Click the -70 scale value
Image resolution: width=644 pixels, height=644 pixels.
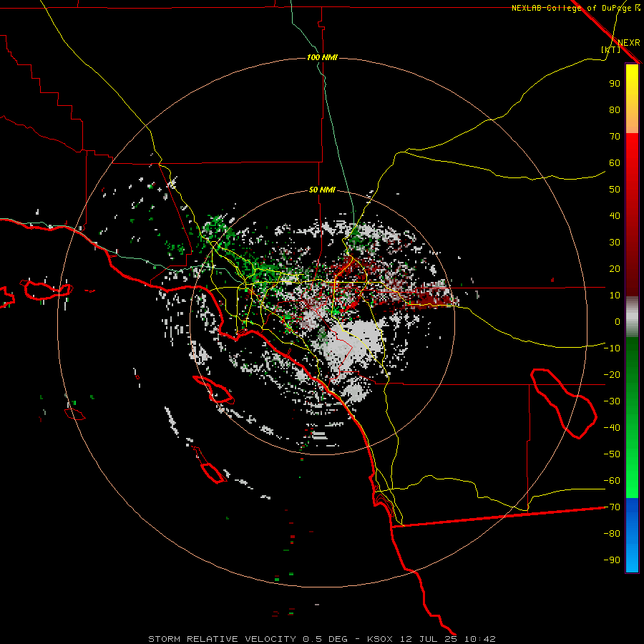pos(612,507)
